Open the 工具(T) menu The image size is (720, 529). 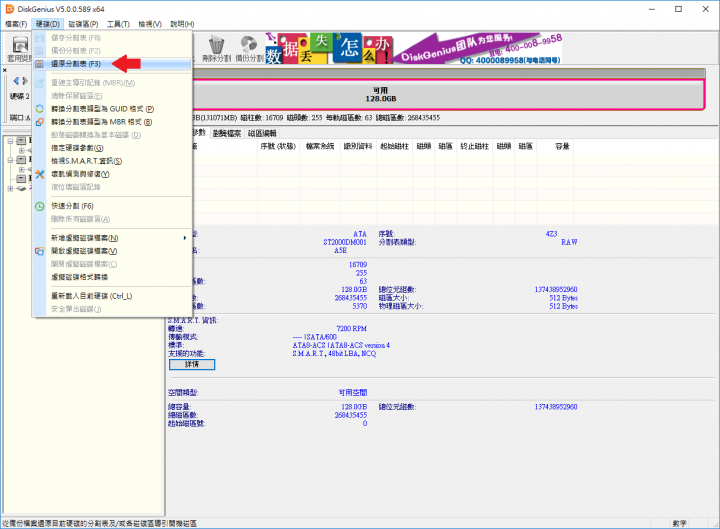tap(118, 24)
